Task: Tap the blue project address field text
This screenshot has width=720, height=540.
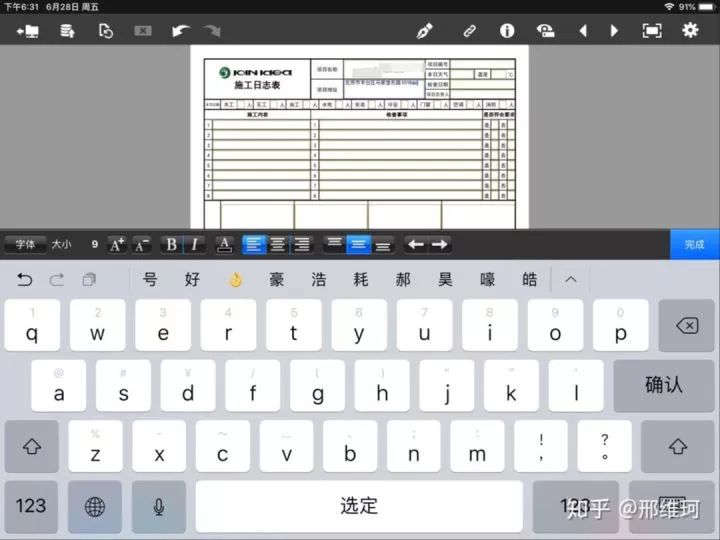Action: coord(382,83)
